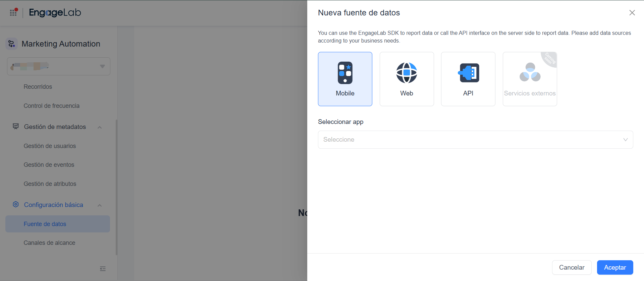Click the Cancelar button
Screen dimensions: 644x281
coord(572,268)
